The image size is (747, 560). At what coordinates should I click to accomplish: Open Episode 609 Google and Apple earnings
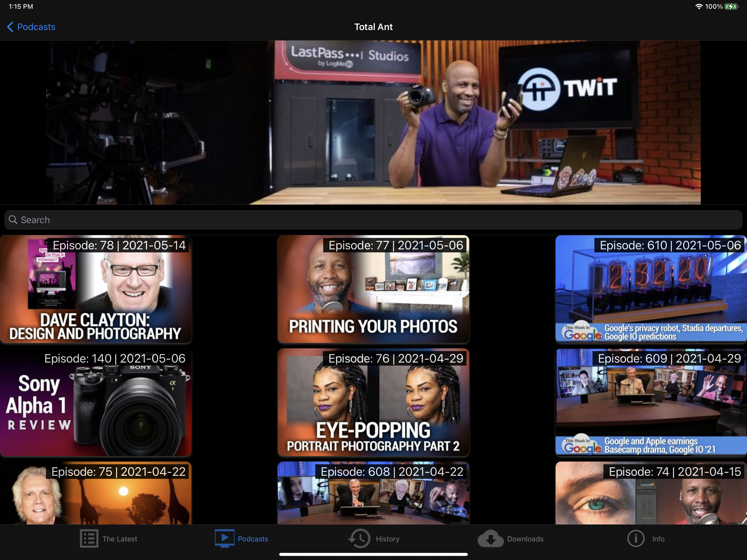[x=651, y=402]
